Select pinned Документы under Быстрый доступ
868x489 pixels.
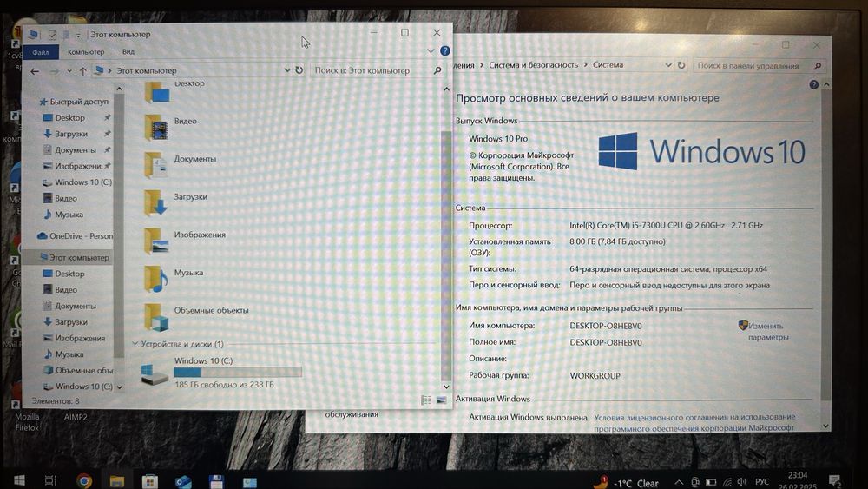pyautogui.click(x=69, y=150)
